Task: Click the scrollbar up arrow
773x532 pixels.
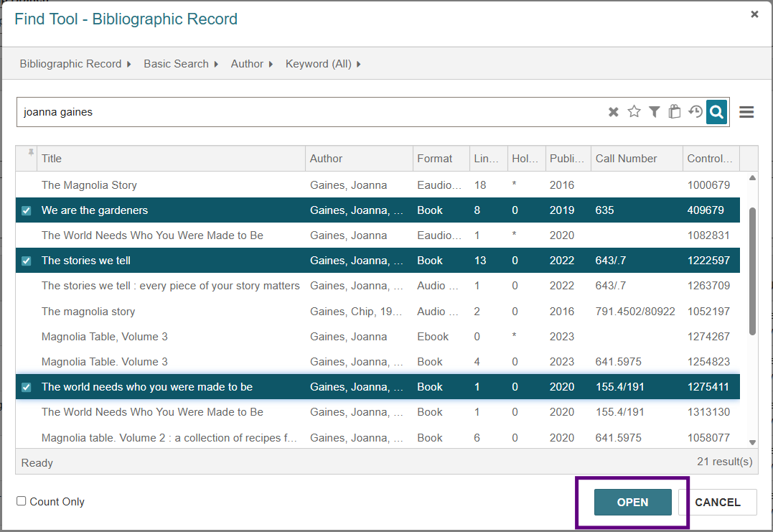Action: tap(752, 178)
